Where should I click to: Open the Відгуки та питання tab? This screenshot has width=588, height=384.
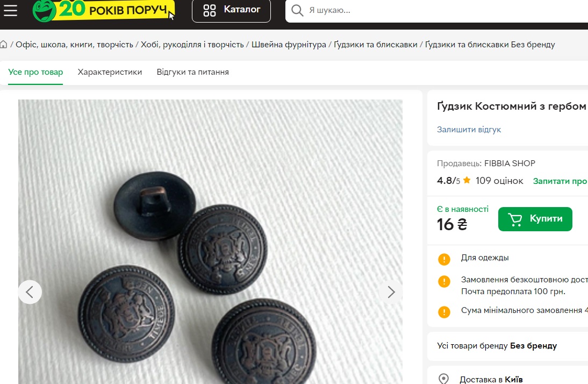(192, 72)
